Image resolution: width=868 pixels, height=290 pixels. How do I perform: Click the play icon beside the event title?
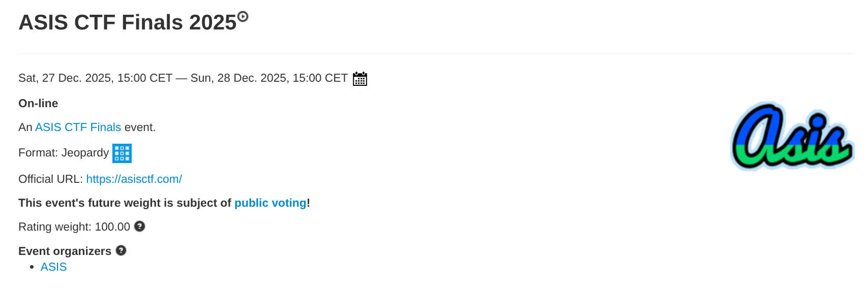[x=243, y=17]
